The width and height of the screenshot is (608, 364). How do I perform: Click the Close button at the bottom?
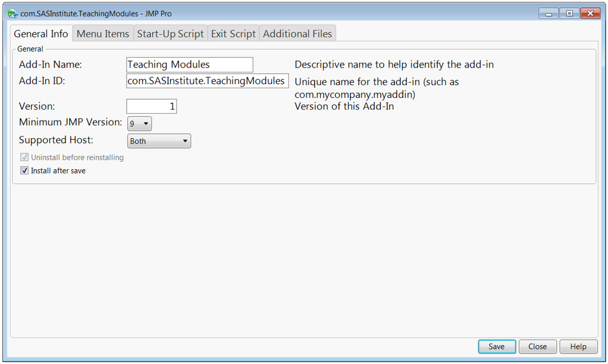point(537,346)
